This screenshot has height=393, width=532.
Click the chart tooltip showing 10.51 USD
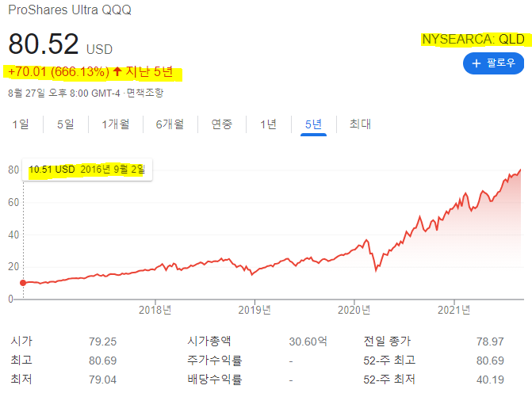tap(87, 170)
